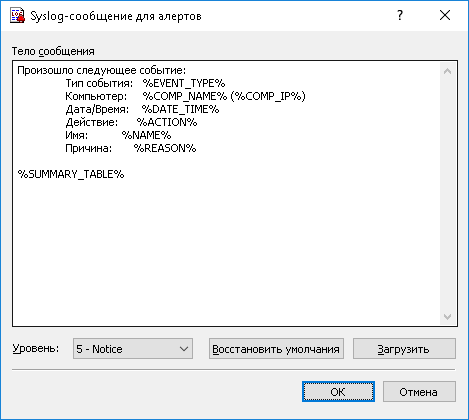Confirm with the OK button
The height and width of the screenshot is (420, 469).
(338, 392)
